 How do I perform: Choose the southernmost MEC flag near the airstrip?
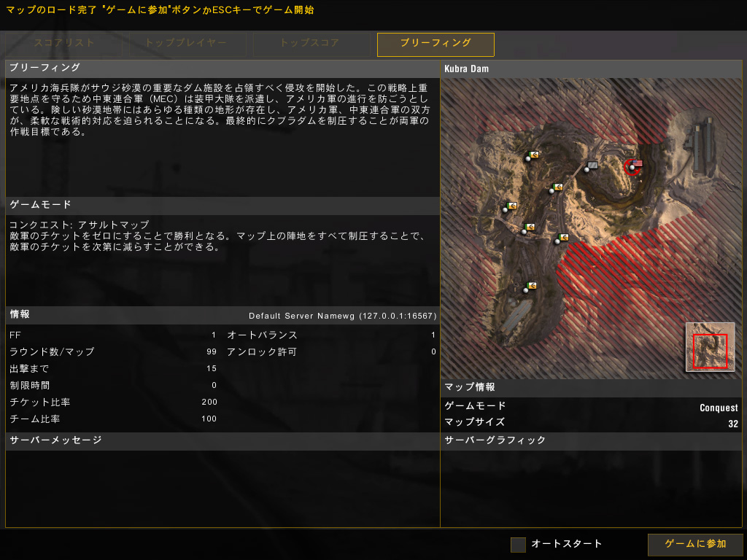tap(530, 287)
